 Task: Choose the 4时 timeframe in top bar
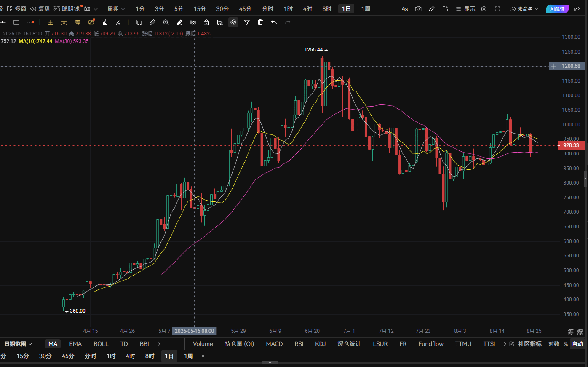point(307,9)
